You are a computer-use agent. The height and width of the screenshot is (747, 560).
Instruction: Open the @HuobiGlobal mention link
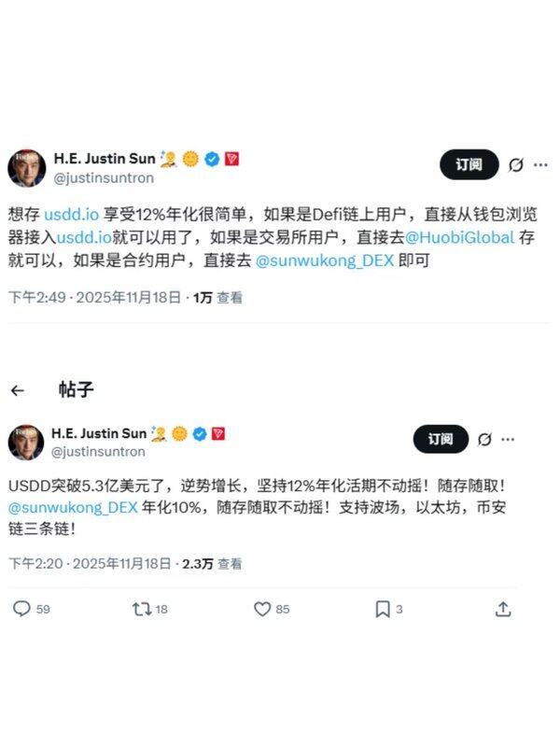coord(459,237)
